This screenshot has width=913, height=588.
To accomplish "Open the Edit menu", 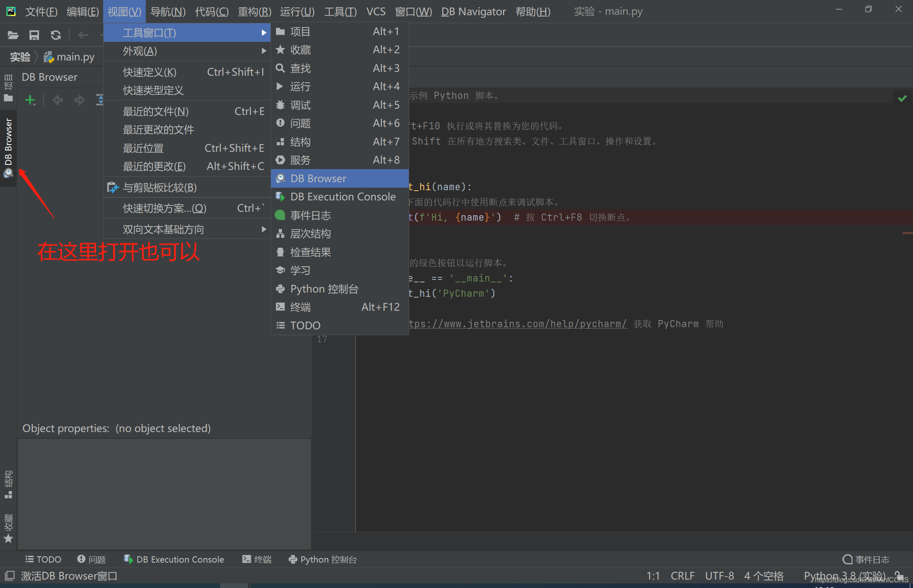I will [82, 11].
